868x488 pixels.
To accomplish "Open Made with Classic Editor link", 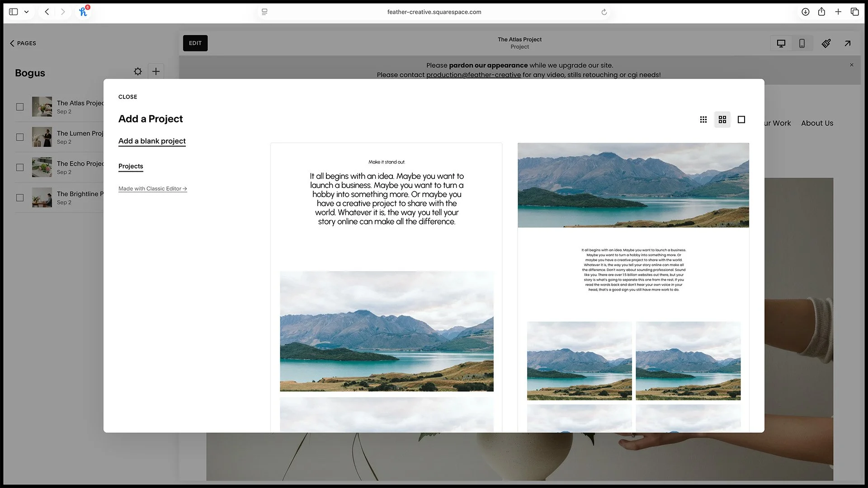I will tap(152, 189).
